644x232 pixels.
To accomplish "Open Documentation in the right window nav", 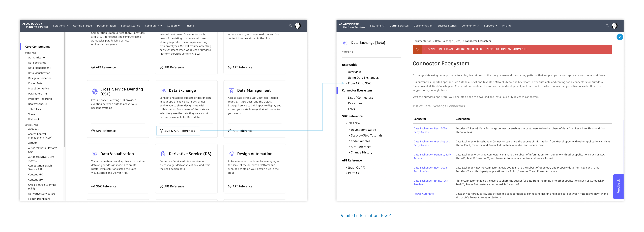I will coord(423,26).
